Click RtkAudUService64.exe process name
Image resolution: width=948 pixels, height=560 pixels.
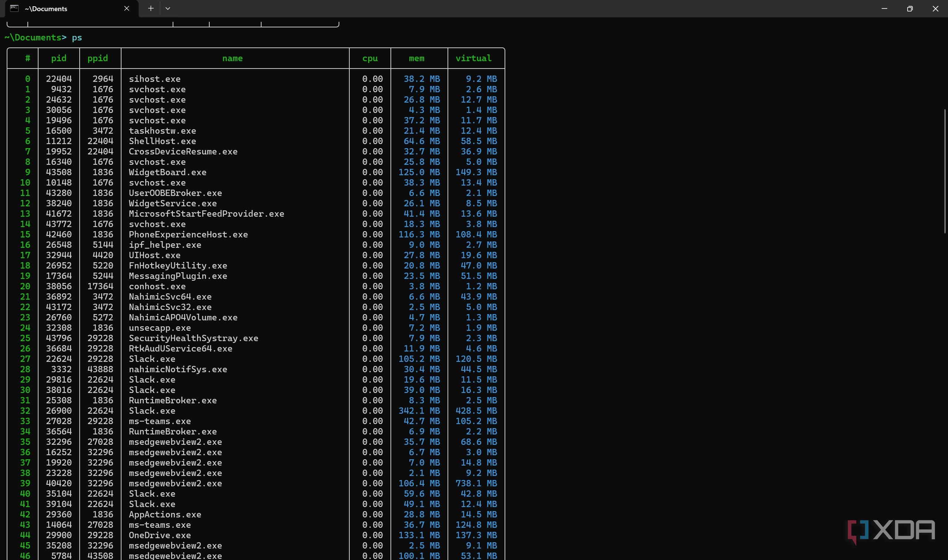click(x=181, y=349)
